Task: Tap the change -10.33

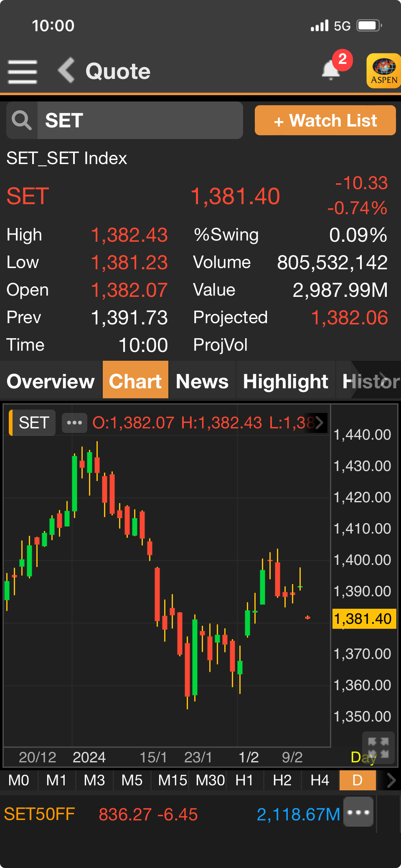Action: click(362, 183)
